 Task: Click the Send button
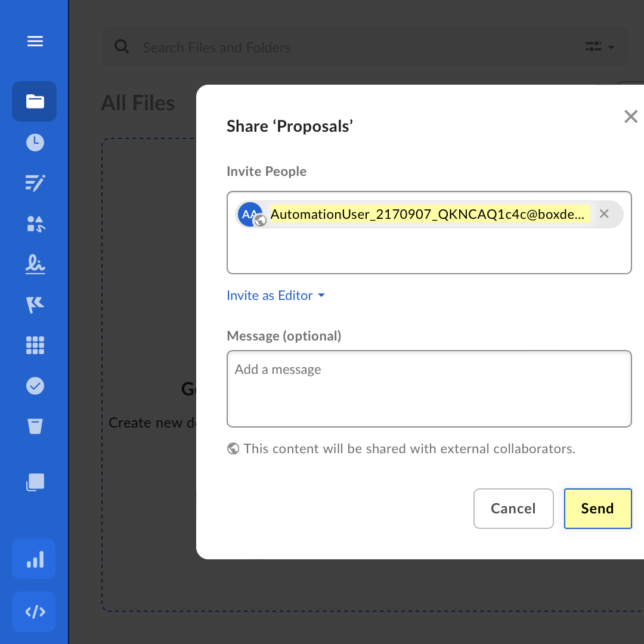point(597,509)
